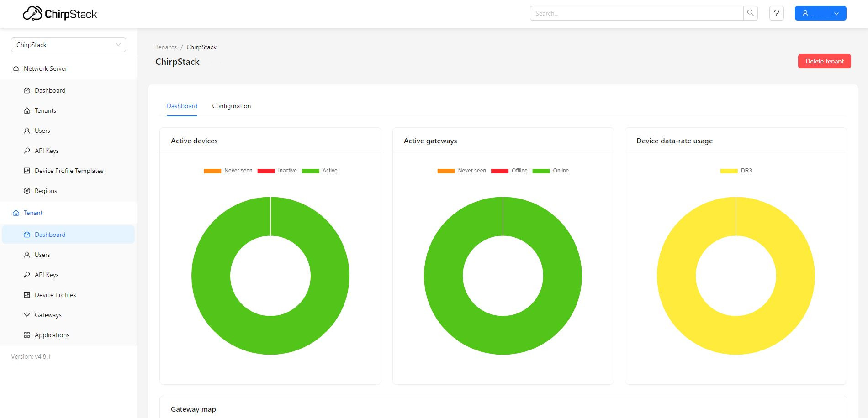
Task: Toggle Offline legend swatch in Active gateways
Action: tap(500, 171)
